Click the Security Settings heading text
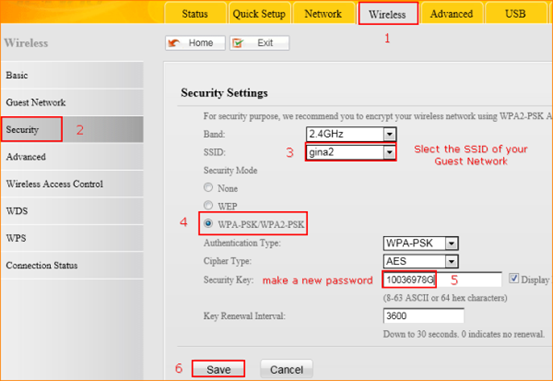553x381 pixels. pyautogui.click(x=224, y=93)
